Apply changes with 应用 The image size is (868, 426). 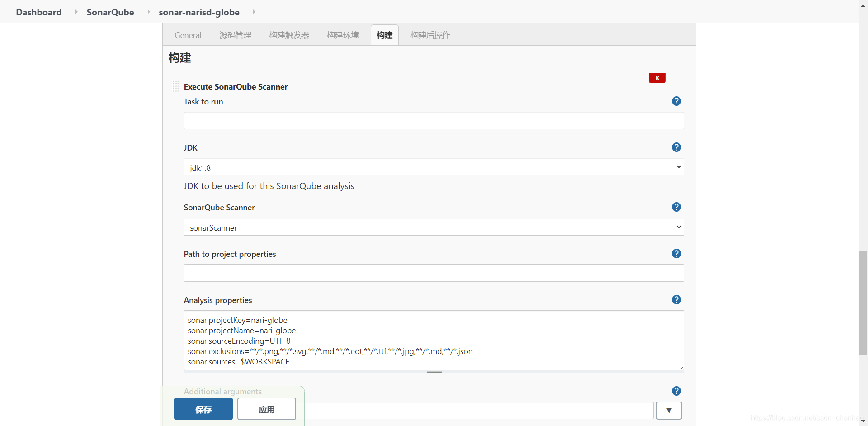click(267, 409)
